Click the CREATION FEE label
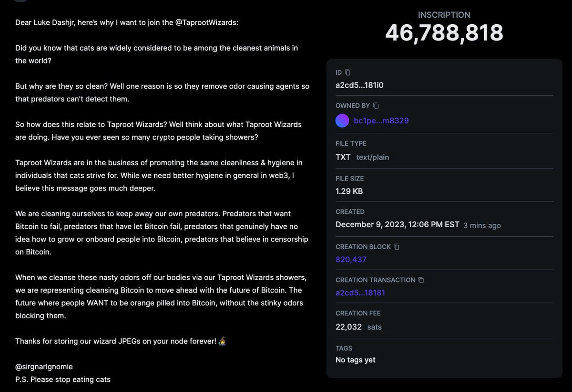Screen dimensions: 572x392 click(x=358, y=313)
